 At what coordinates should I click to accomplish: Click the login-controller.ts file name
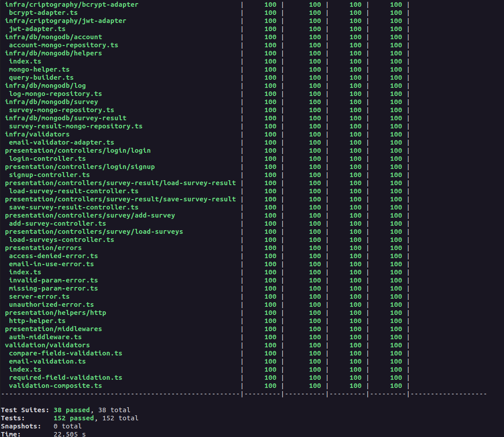tap(47, 159)
